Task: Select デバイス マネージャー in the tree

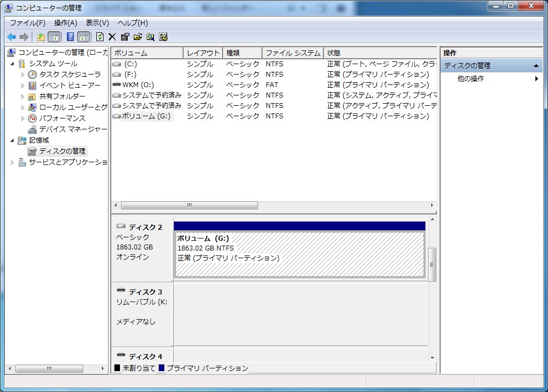Action: 73,129
